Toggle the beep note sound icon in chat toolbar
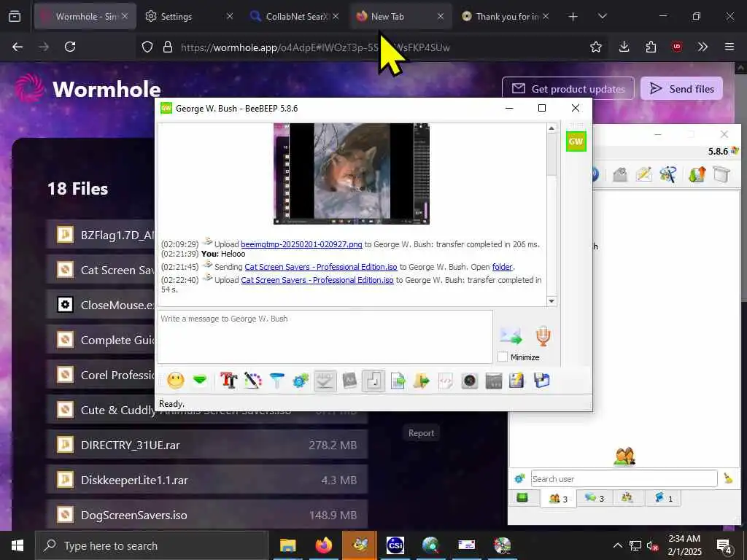Image resolution: width=747 pixels, height=560 pixels. pyautogui.click(x=373, y=381)
